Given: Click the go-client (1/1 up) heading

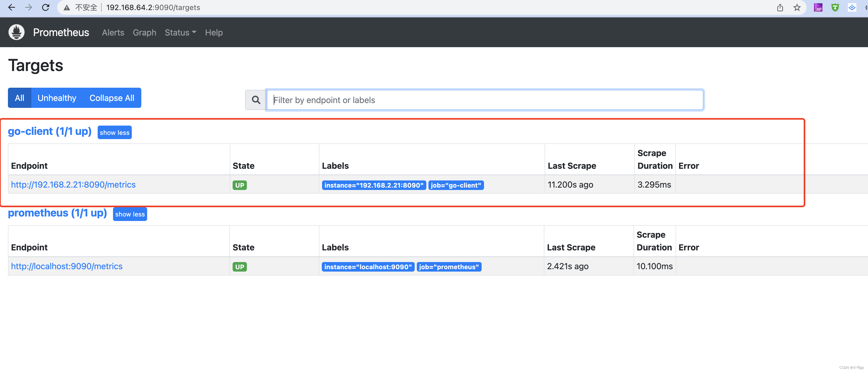Looking at the screenshot, I should point(50,131).
